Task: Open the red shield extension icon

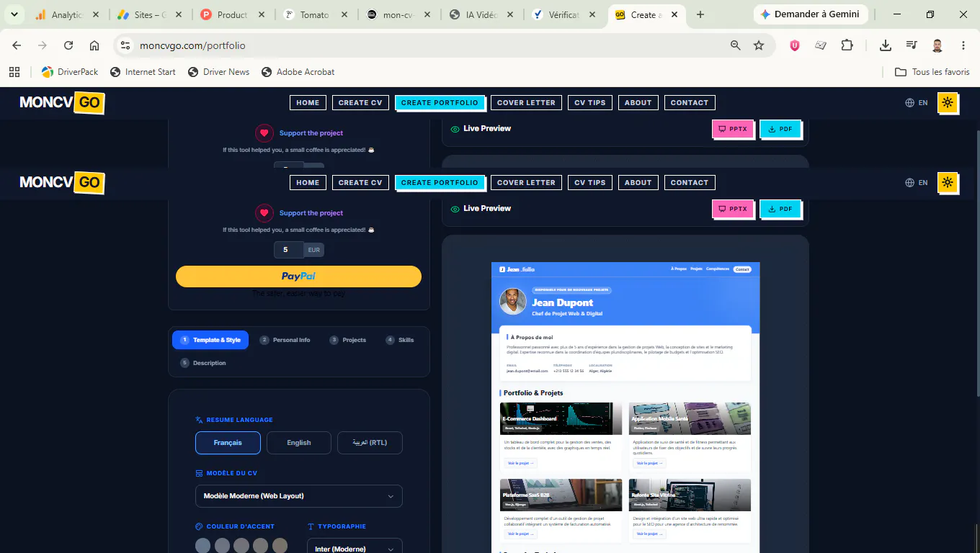Action: [x=795, y=45]
